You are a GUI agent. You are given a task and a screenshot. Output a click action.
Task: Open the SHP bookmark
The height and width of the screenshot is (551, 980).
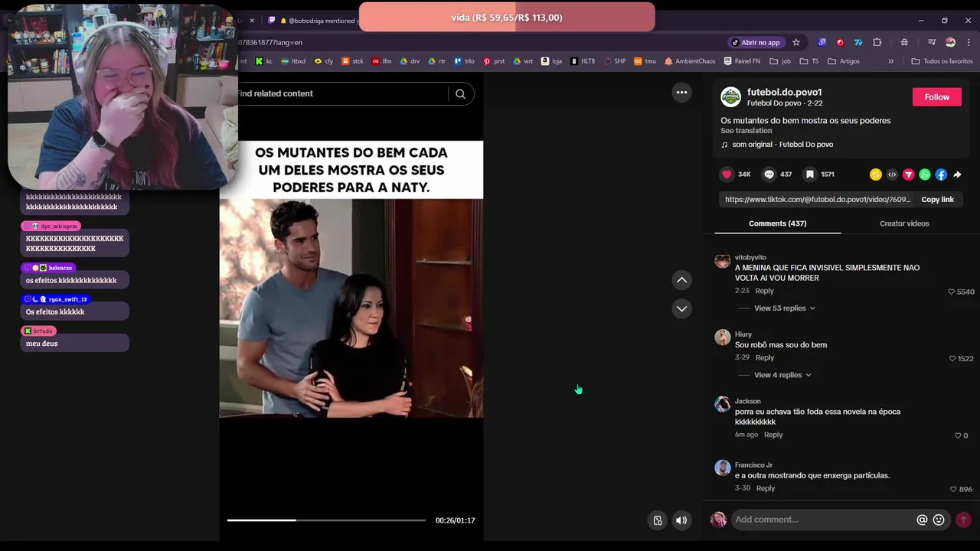point(615,61)
